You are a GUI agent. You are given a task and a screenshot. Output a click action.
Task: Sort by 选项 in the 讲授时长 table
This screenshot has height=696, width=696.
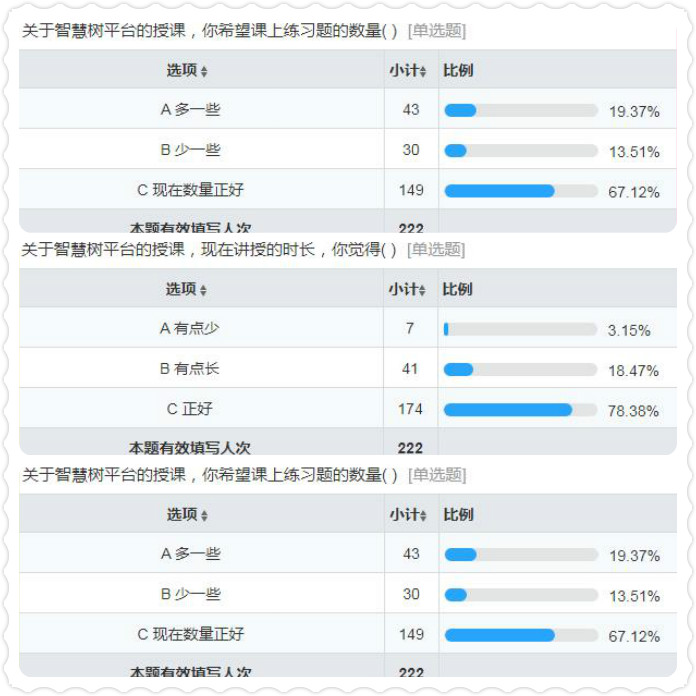[x=204, y=290]
